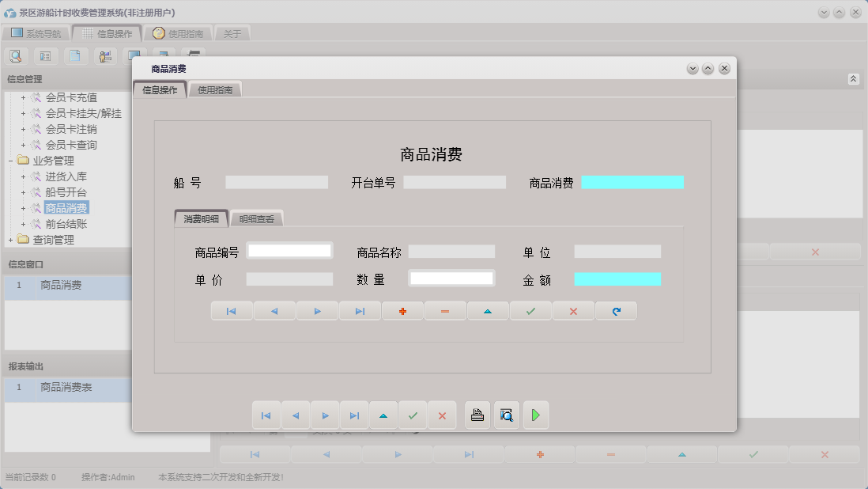Image resolution: width=868 pixels, height=489 pixels.
Task: Click the add record plus icon
Action: [403, 311]
